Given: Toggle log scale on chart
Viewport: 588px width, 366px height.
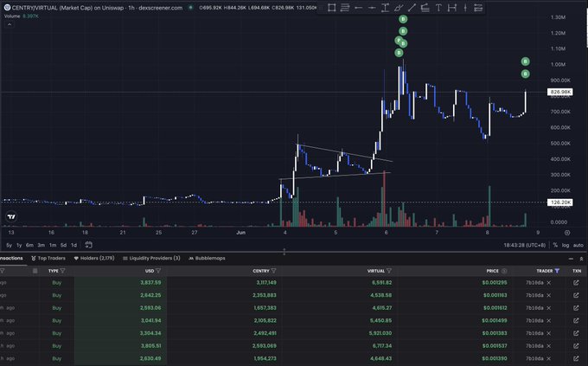Looking at the screenshot, I should pyautogui.click(x=566, y=245).
